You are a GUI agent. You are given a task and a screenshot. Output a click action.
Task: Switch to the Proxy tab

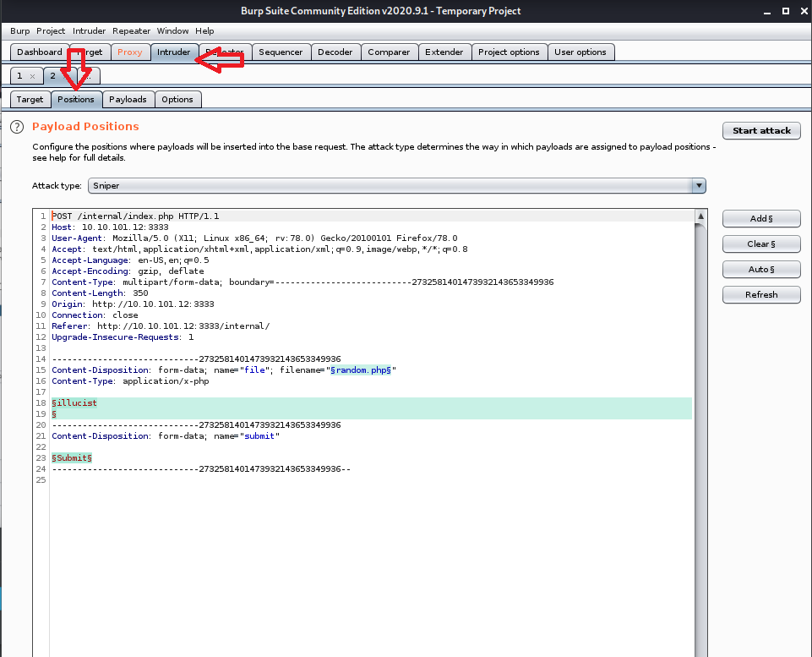point(129,52)
